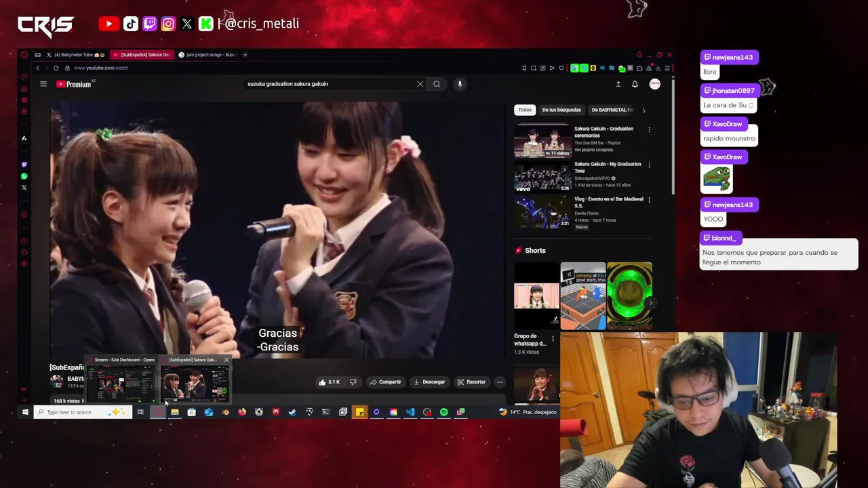Open the Opera menu logo icon
This screenshot has height=488, width=868.
click(x=24, y=55)
